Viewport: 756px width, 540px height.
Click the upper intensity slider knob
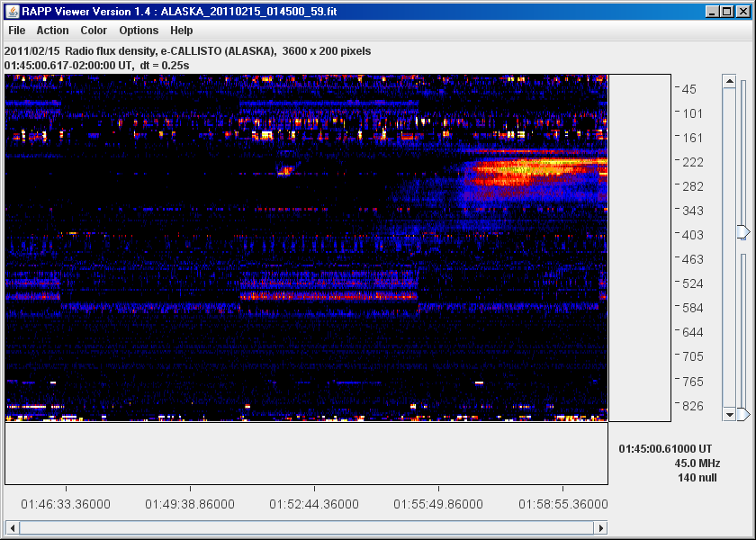[744, 232]
